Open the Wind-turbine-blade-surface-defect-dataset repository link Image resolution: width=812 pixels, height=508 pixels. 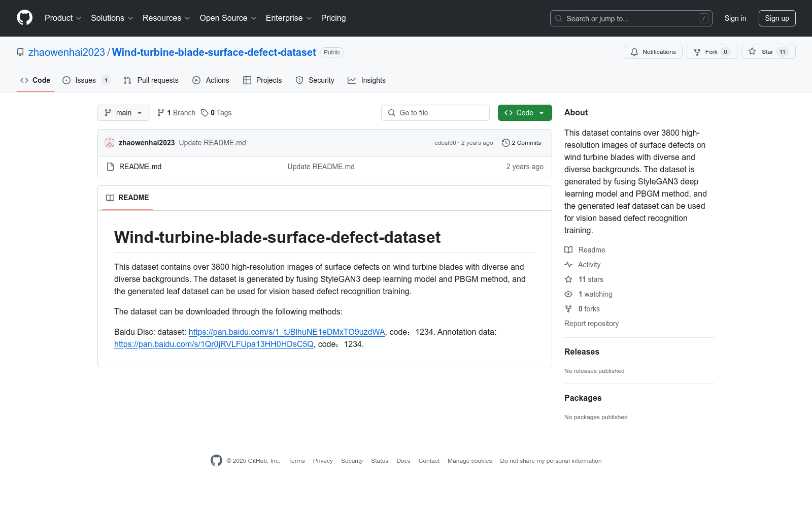pos(214,52)
